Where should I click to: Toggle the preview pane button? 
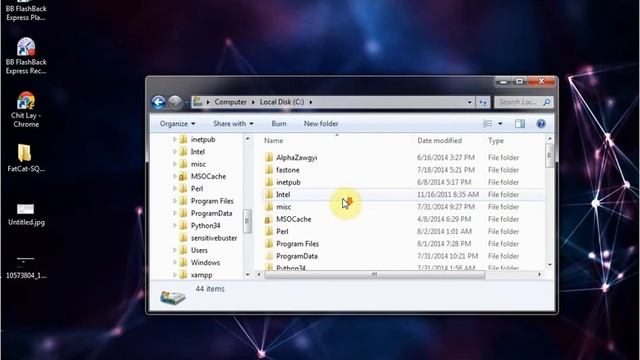point(520,124)
